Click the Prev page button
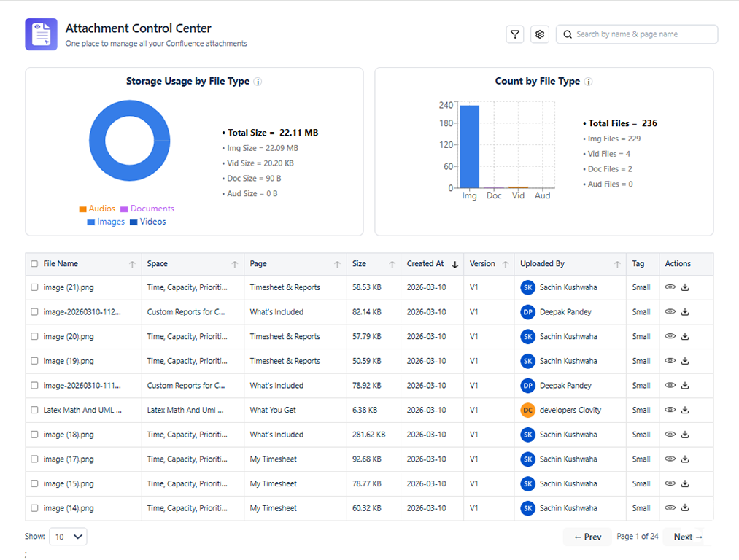739x560 pixels. 587,537
